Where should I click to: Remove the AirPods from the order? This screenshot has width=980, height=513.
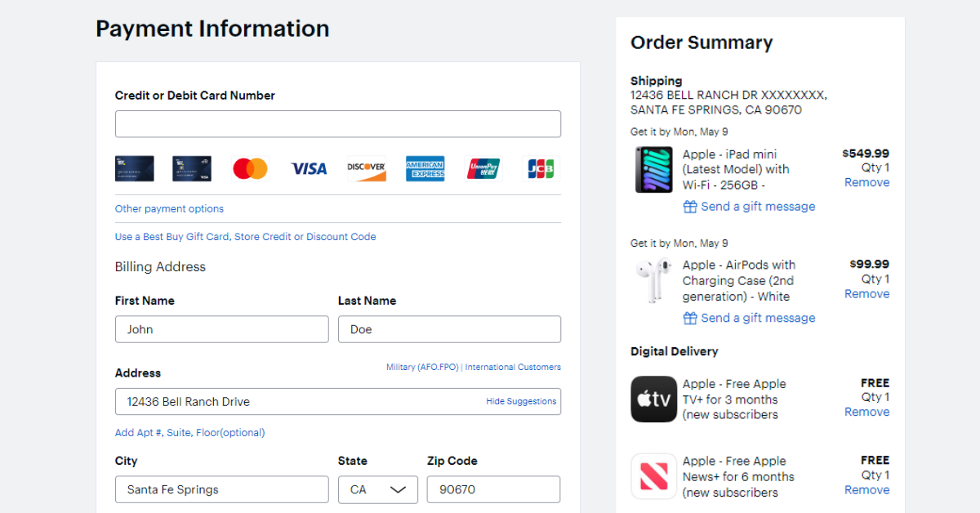click(x=866, y=293)
